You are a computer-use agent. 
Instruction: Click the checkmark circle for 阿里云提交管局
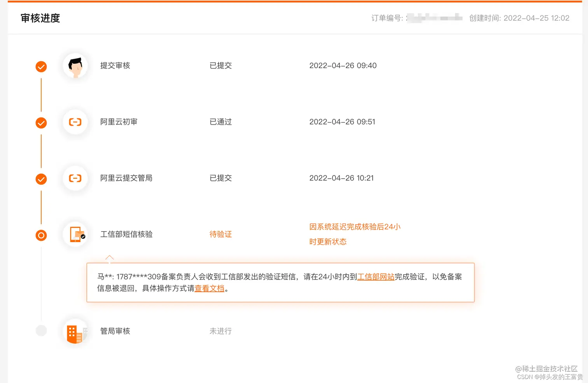(41, 179)
